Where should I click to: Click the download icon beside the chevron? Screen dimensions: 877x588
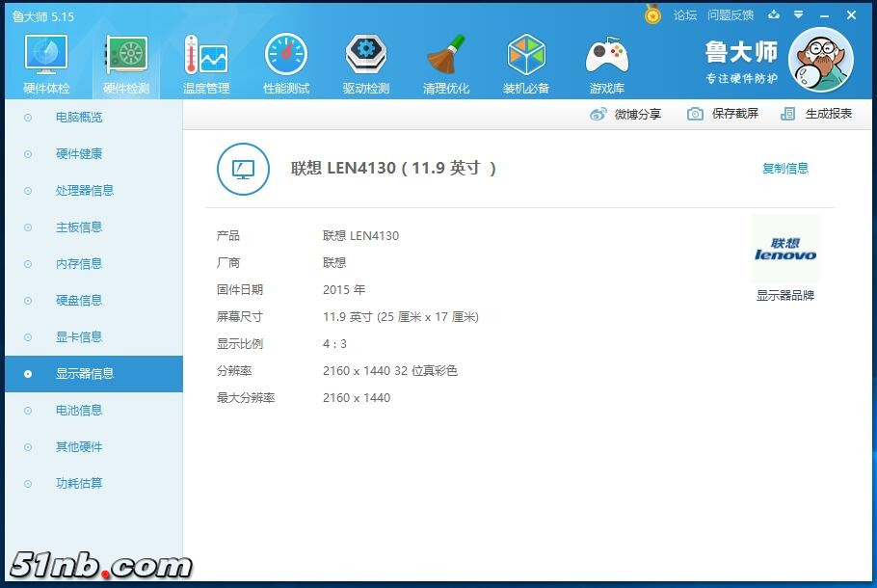point(774,15)
